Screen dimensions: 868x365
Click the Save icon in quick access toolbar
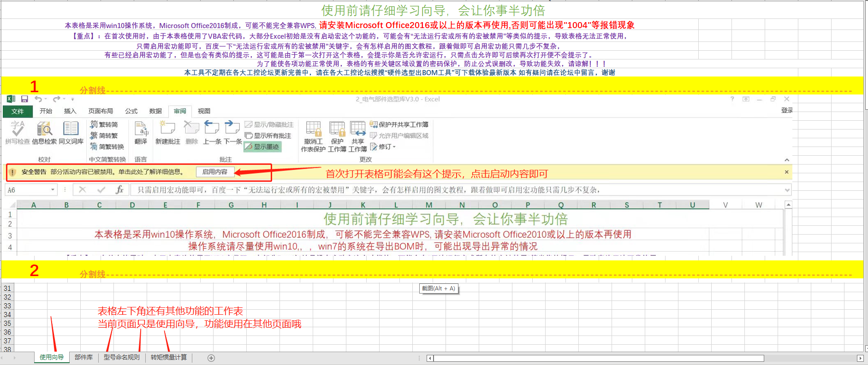pos(24,99)
